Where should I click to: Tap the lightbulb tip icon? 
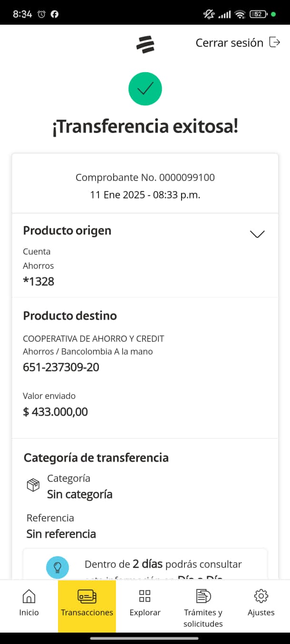click(58, 567)
